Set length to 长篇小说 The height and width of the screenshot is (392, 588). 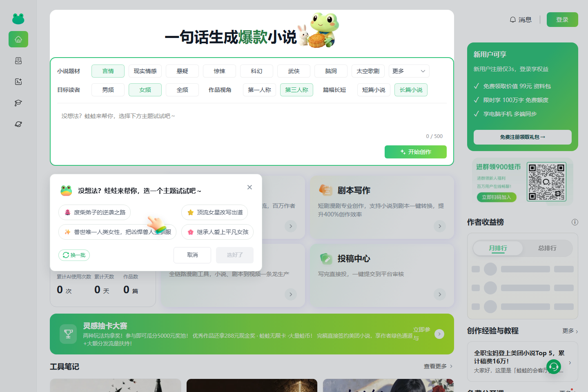411,90
